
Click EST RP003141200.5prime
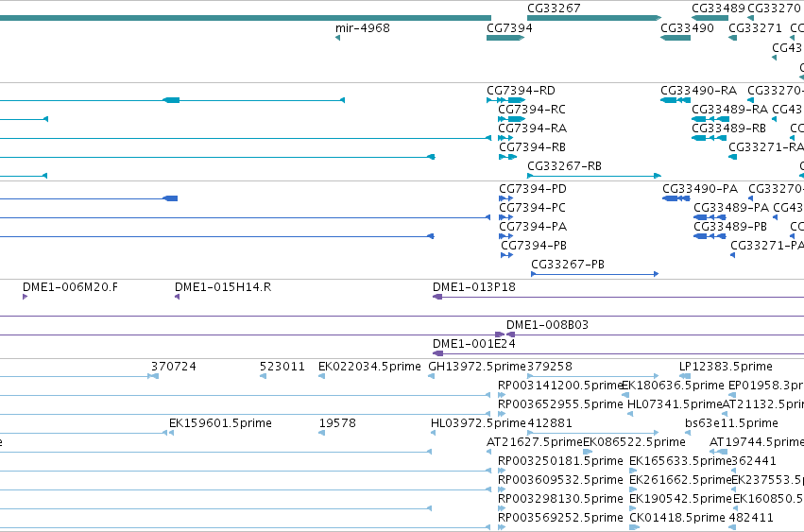click(560, 386)
